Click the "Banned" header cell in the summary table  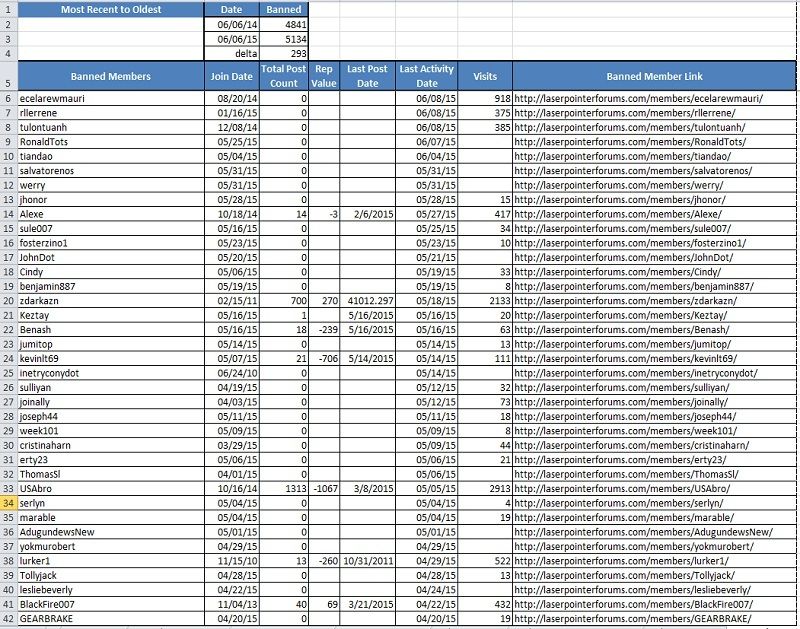click(x=284, y=9)
